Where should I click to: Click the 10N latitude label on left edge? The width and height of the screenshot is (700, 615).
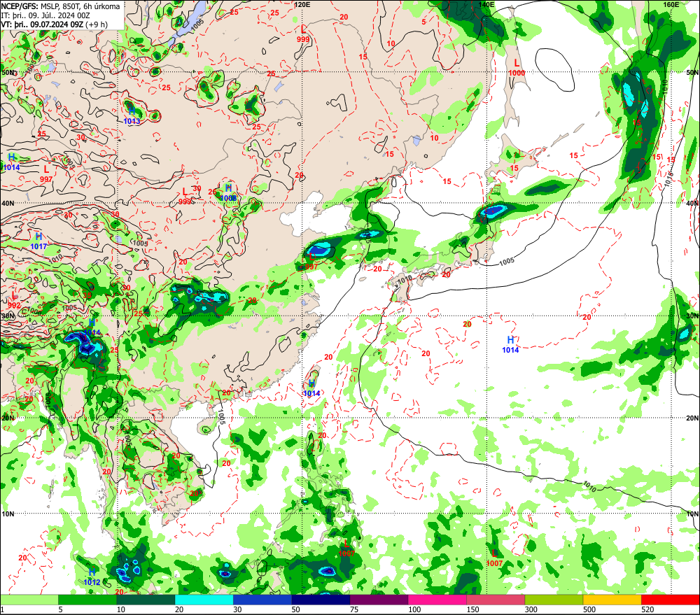(x=8, y=514)
